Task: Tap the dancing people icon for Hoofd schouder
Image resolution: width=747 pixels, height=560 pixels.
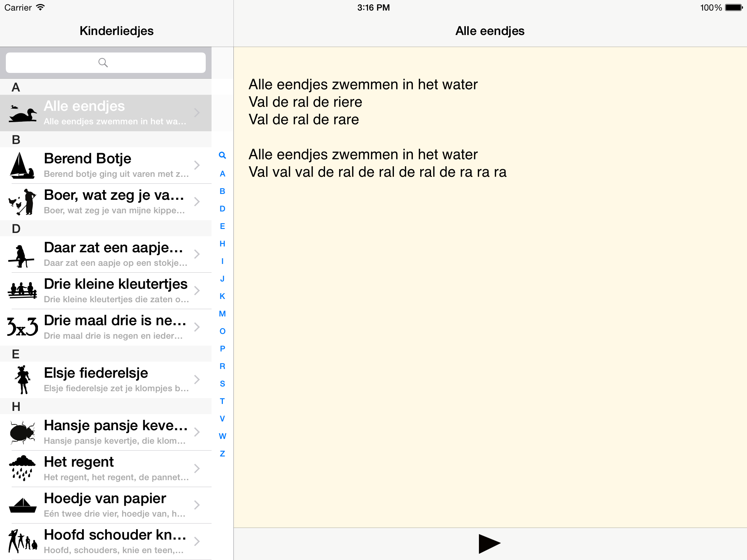Action: coord(23,541)
